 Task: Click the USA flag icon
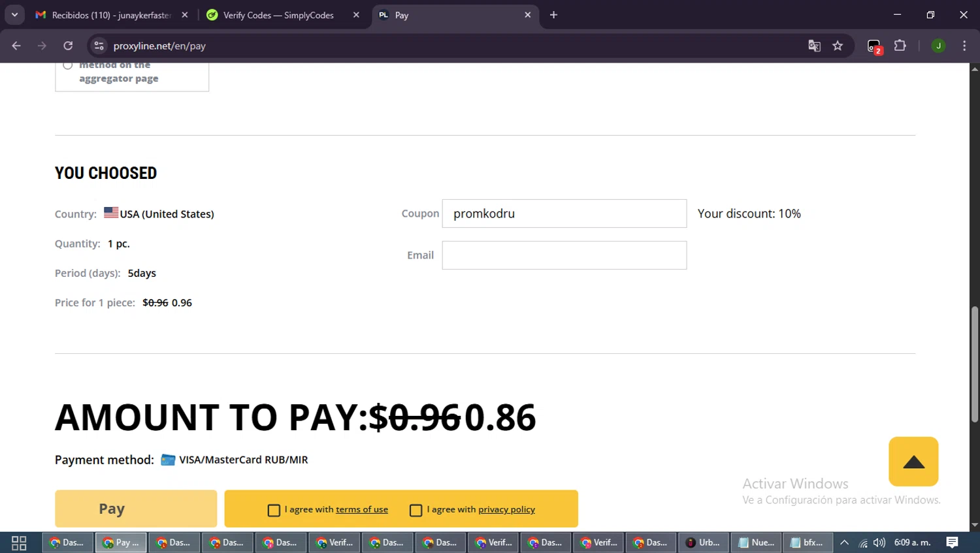[111, 213]
